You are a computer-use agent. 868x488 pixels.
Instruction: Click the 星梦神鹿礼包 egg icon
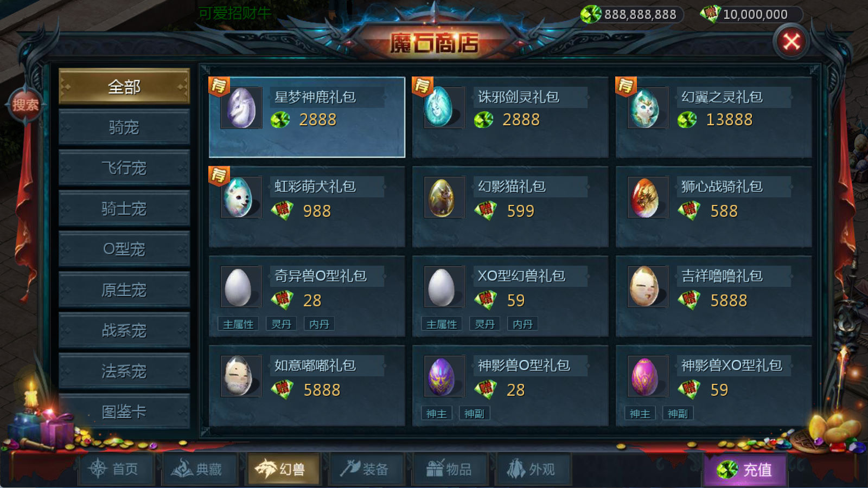coord(241,107)
